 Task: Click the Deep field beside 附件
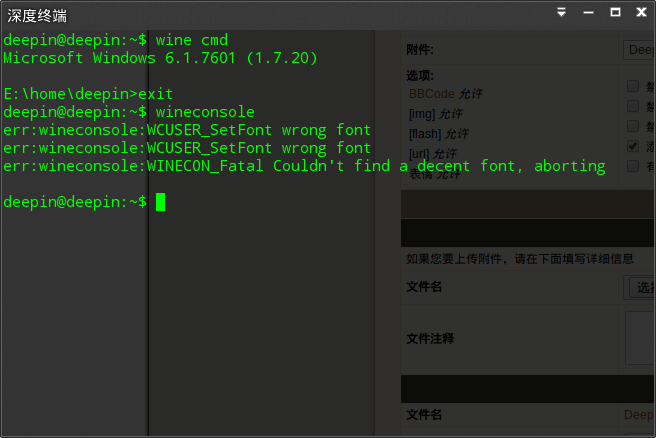639,50
